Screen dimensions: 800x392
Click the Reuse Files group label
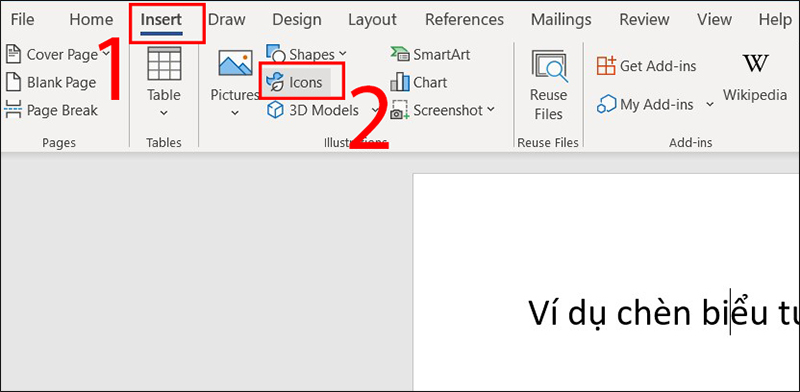click(548, 143)
